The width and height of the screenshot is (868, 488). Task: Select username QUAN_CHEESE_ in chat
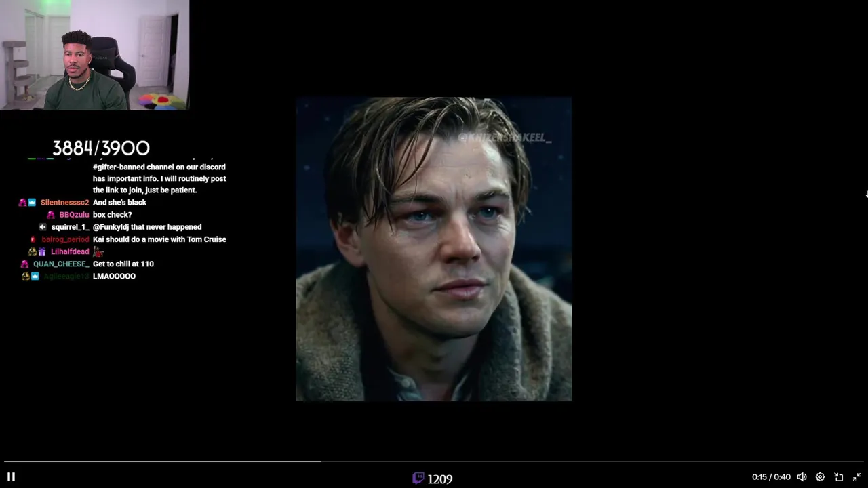click(x=61, y=264)
